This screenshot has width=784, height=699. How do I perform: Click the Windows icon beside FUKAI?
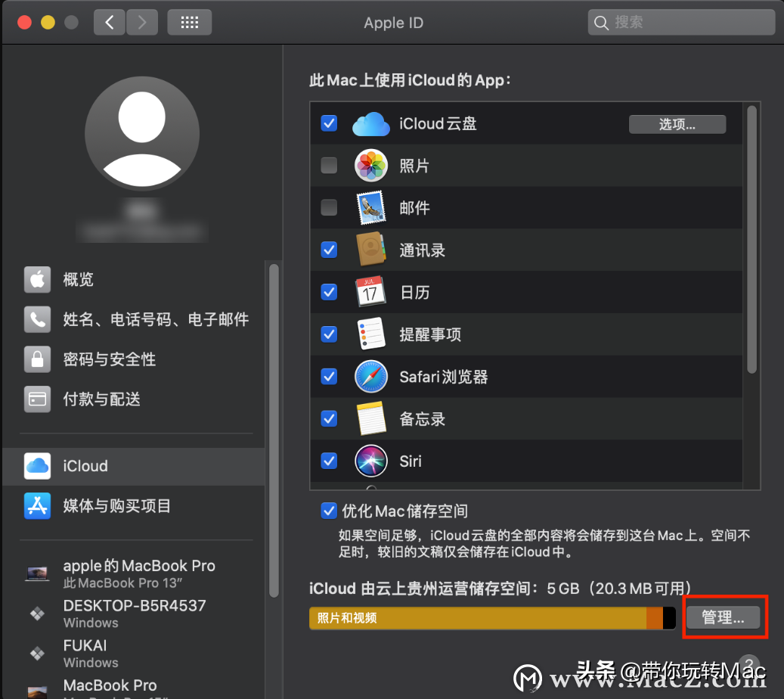38,654
